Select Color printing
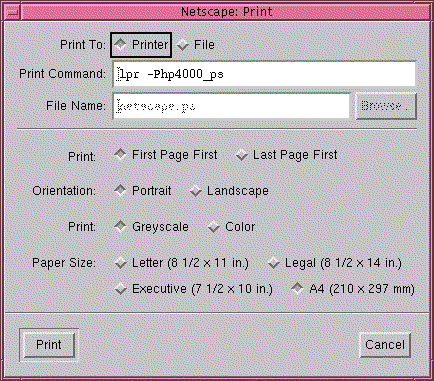 tap(231, 227)
